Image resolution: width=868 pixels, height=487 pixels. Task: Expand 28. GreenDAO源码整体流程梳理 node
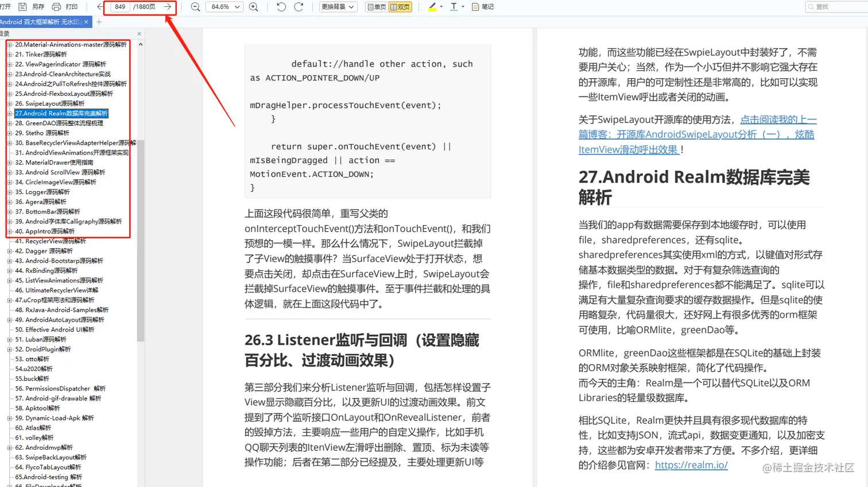click(10, 123)
